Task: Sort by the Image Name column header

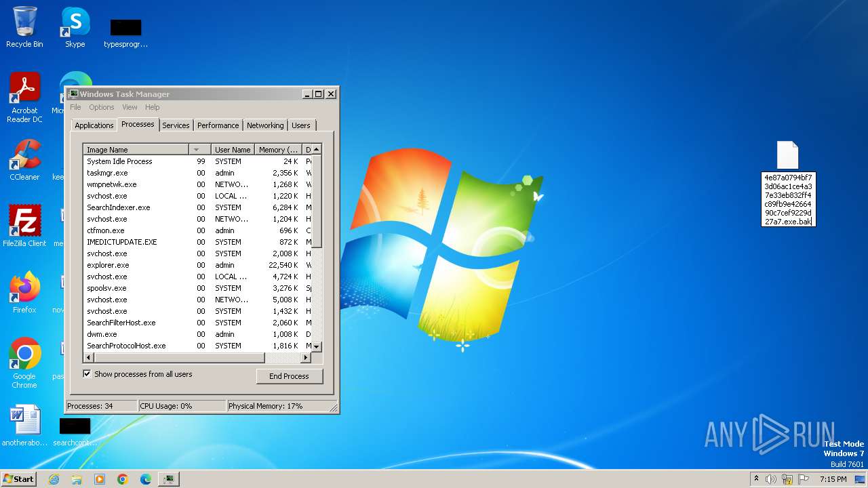Action: click(136, 150)
